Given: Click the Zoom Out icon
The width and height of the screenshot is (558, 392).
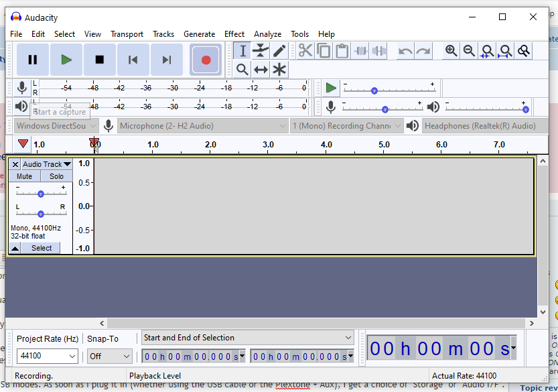Looking at the screenshot, I should pos(469,50).
